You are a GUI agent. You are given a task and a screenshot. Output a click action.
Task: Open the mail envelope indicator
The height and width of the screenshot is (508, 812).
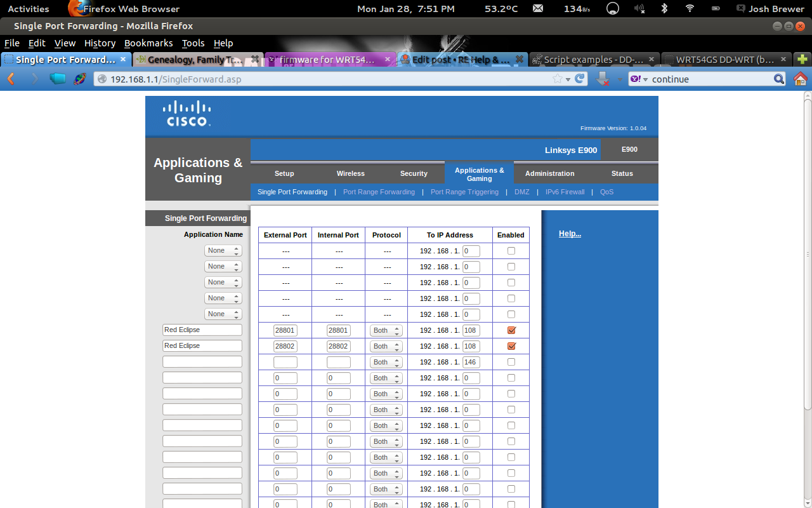click(x=538, y=8)
